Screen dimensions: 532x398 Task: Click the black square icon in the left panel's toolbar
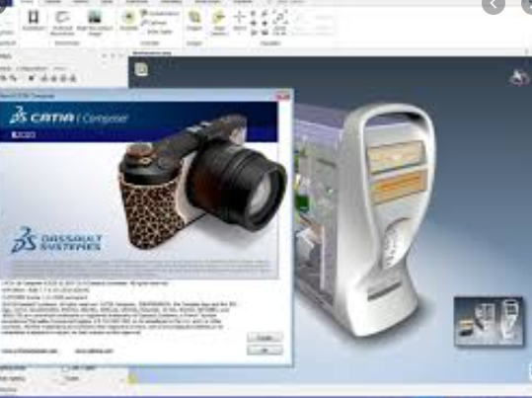32,78
